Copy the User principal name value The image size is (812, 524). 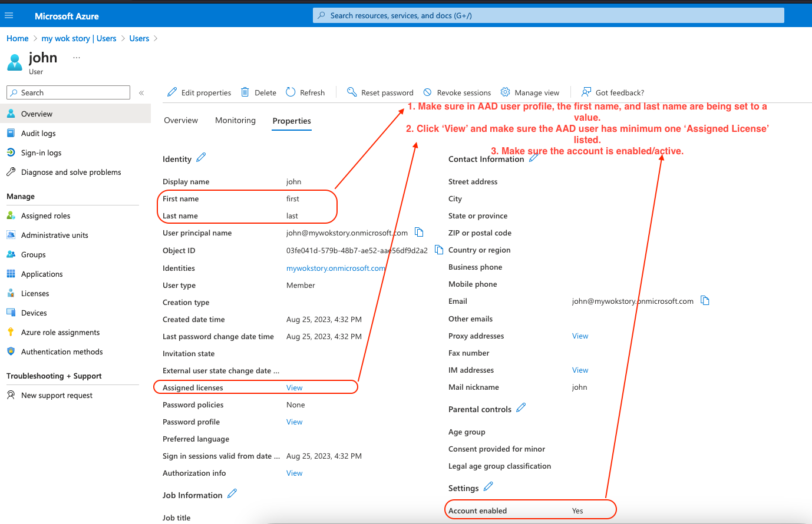[x=419, y=232]
